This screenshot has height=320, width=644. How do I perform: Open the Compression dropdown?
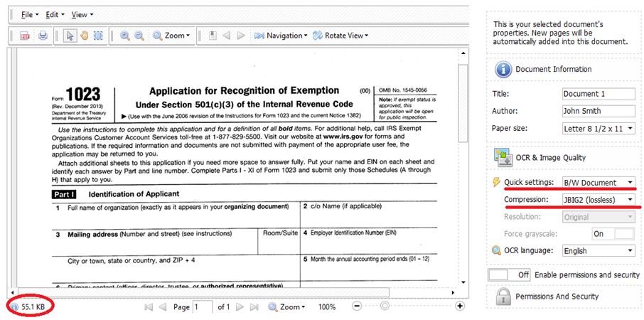[599, 200]
